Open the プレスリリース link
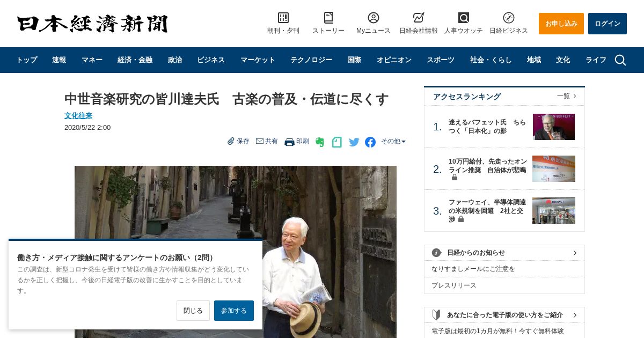The width and height of the screenshot is (644, 338). point(454,285)
